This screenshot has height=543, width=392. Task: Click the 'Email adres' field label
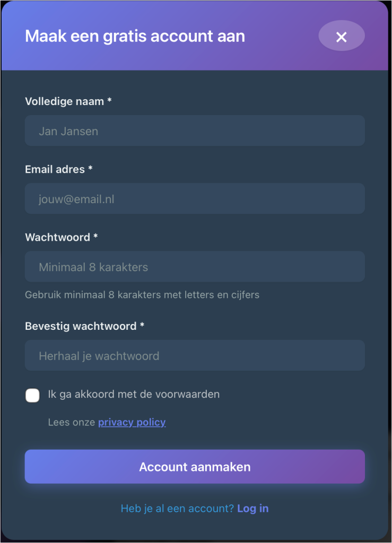[55, 169]
